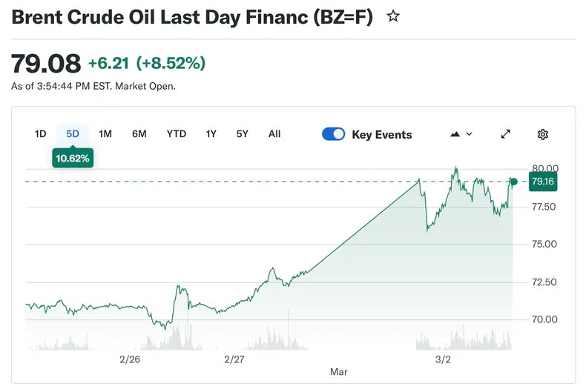Image resolution: width=586 pixels, height=392 pixels.
Task: Click the mountain chart type icon
Action: point(455,134)
